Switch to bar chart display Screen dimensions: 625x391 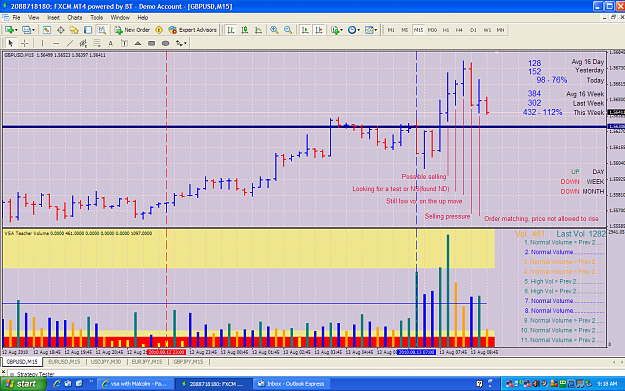[231, 30]
